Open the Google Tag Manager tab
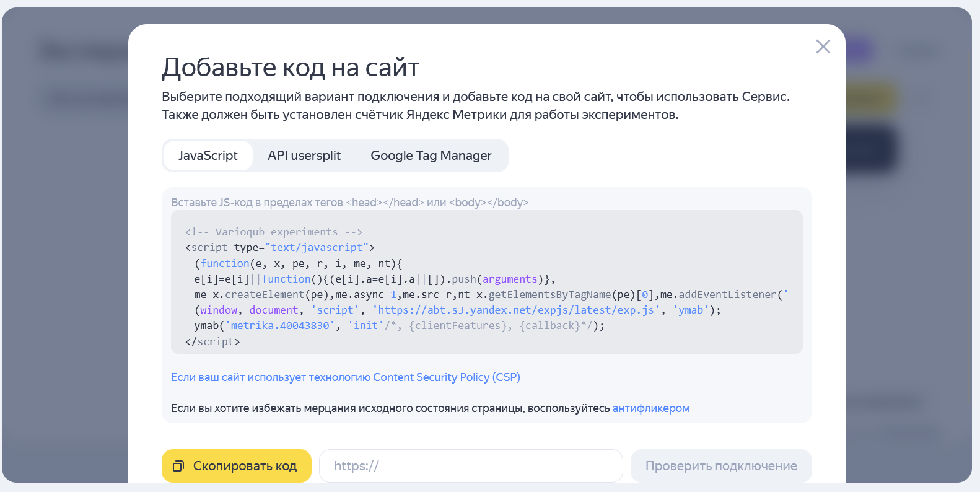980x492 pixels. coord(431,156)
